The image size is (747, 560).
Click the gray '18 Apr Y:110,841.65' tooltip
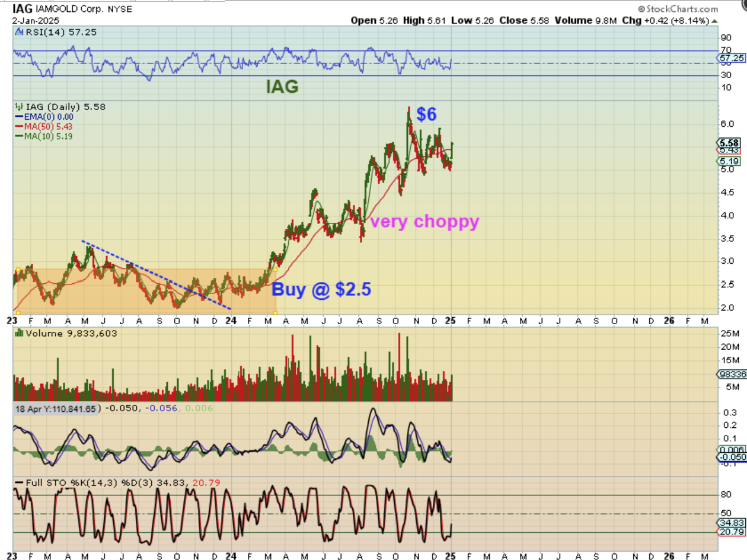(56, 409)
